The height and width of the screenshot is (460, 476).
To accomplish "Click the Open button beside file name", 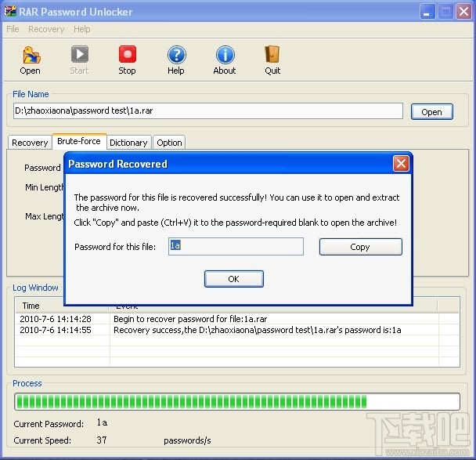I will pos(431,112).
